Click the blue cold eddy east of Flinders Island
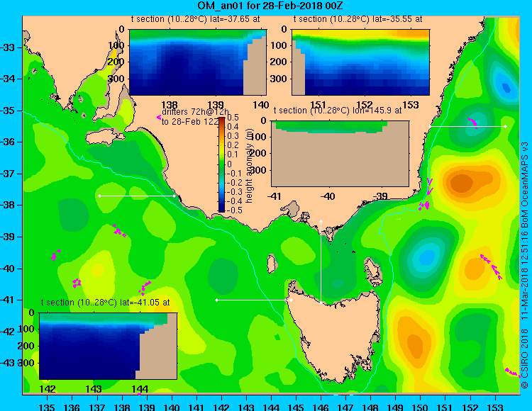Image resolution: width=532 pixels, height=411 pixels. 426,257
